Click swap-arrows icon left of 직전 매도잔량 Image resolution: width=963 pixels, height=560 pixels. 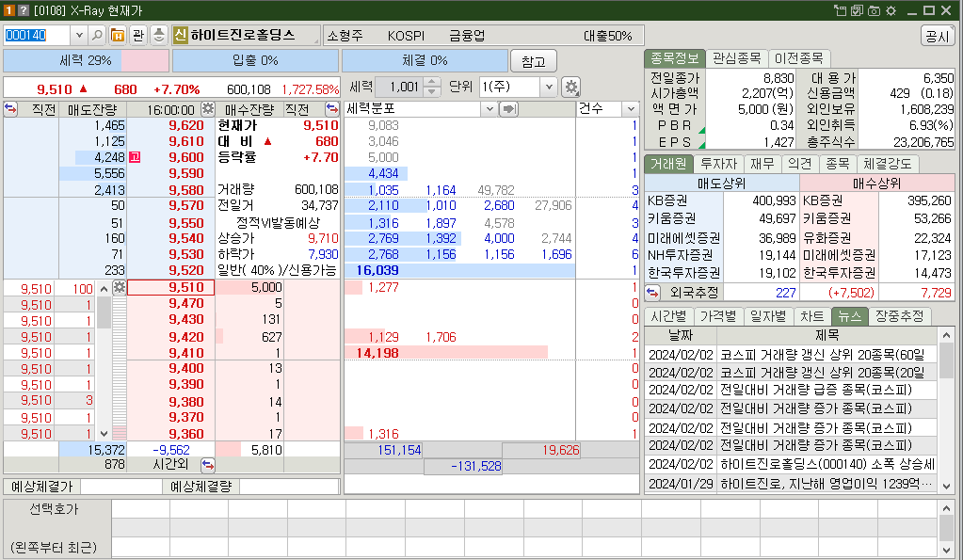tap(10, 109)
